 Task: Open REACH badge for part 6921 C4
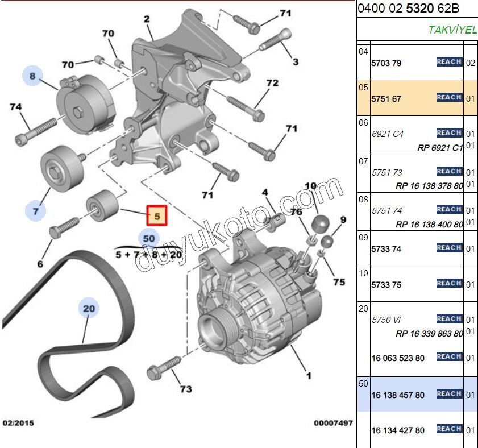pos(448,133)
